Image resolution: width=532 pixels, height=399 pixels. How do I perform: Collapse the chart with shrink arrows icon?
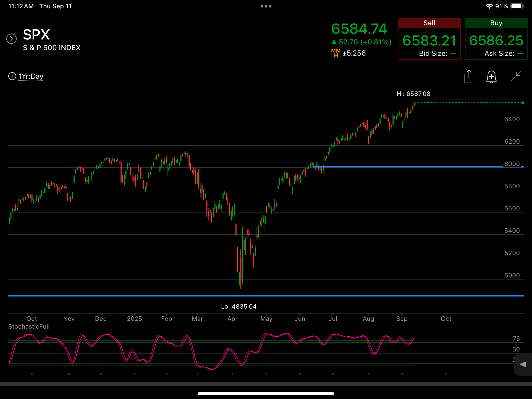coord(516,76)
